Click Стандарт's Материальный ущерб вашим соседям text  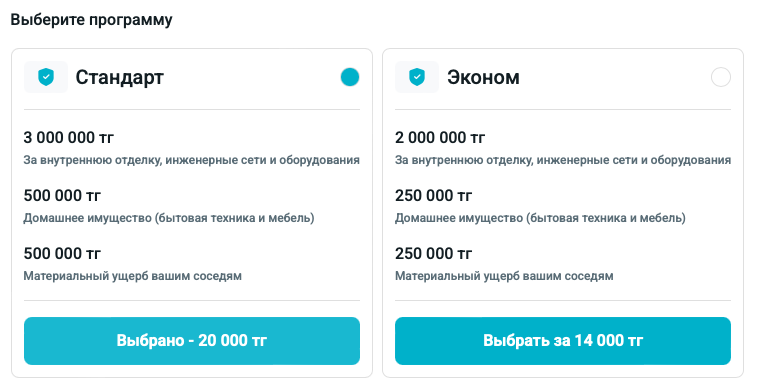click(133, 276)
